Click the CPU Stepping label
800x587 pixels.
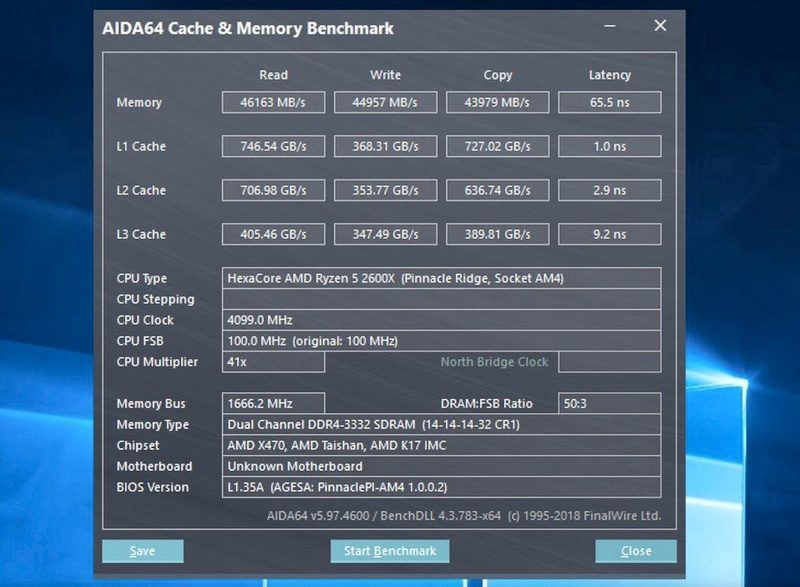(156, 300)
